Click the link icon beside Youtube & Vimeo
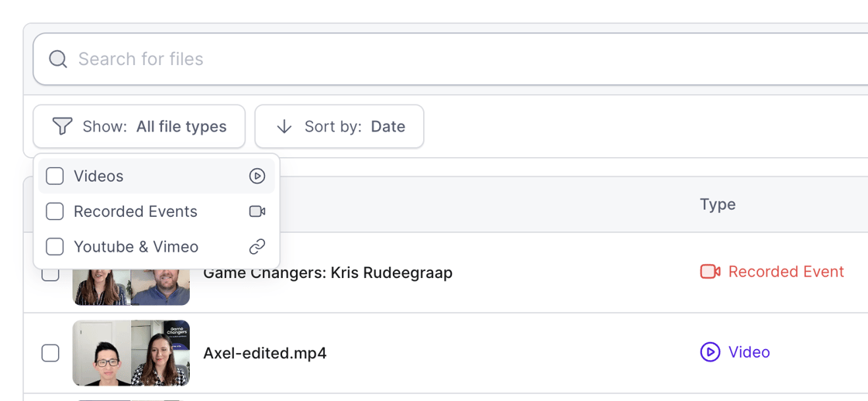The height and width of the screenshot is (401, 868). pyautogui.click(x=257, y=247)
